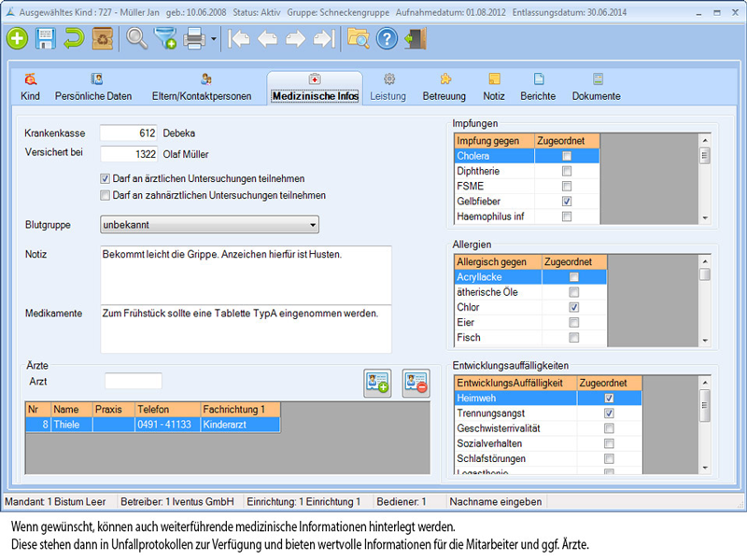
Task: Jump to first record arrow
Action: coord(240,38)
